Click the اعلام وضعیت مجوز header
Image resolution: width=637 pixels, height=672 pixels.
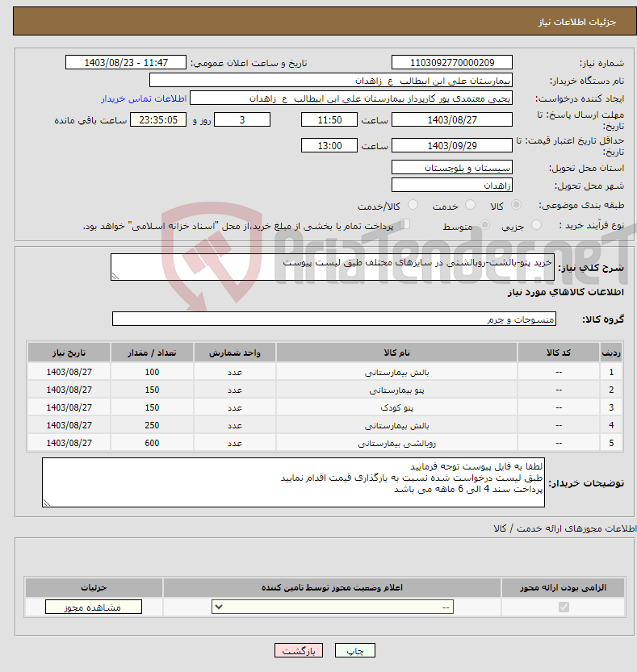(x=332, y=587)
